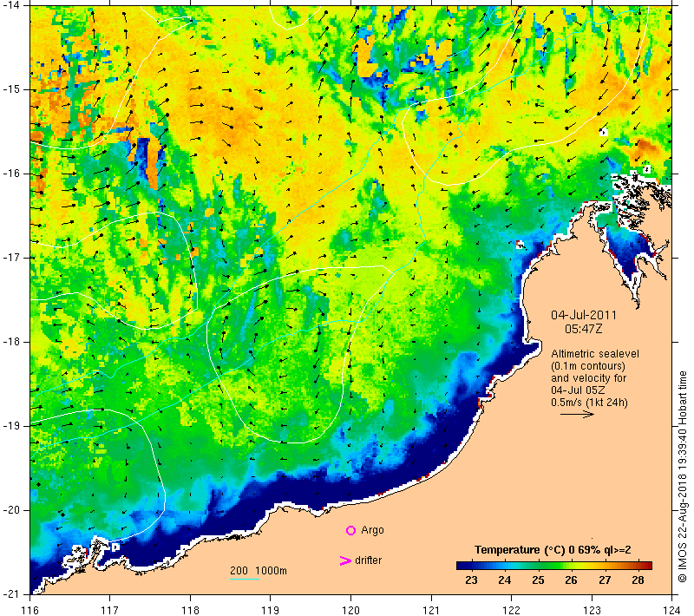The width and height of the screenshot is (694, 616).
Task: Click the latitude axis label '-14'
Action: (x=11, y=5)
